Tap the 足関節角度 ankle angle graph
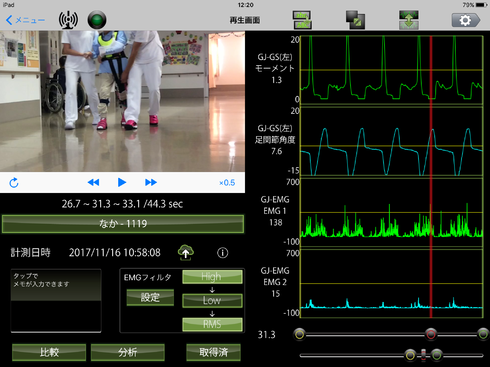This screenshot has height=367, width=490. point(391,142)
